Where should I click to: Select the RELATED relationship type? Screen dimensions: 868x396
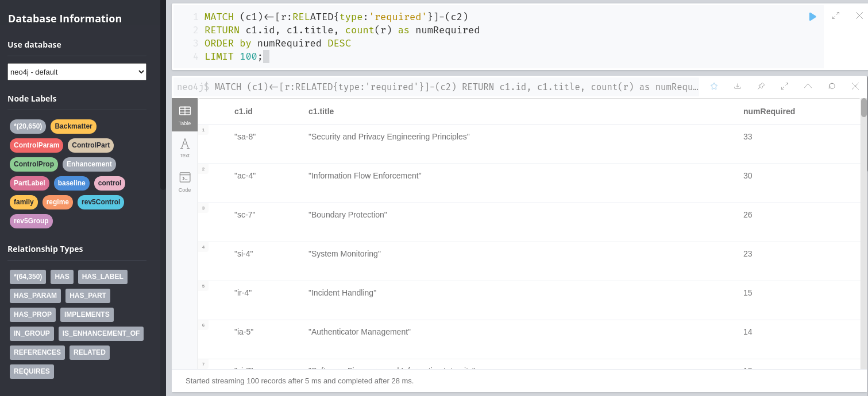point(90,352)
